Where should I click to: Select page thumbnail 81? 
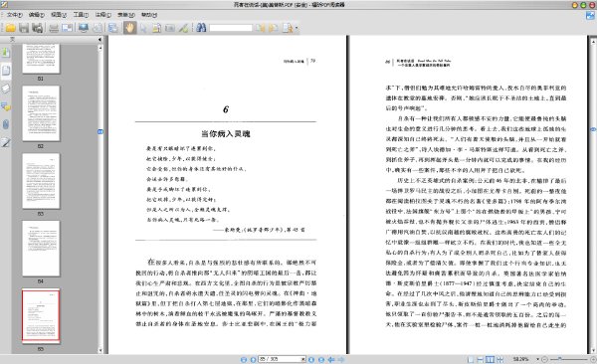tap(41, 59)
